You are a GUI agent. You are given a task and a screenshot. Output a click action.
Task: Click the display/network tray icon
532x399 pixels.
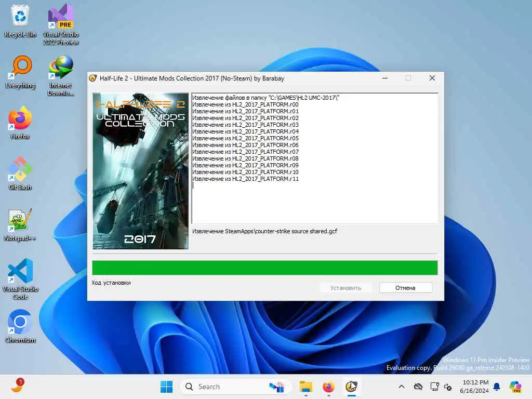tap(434, 387)
